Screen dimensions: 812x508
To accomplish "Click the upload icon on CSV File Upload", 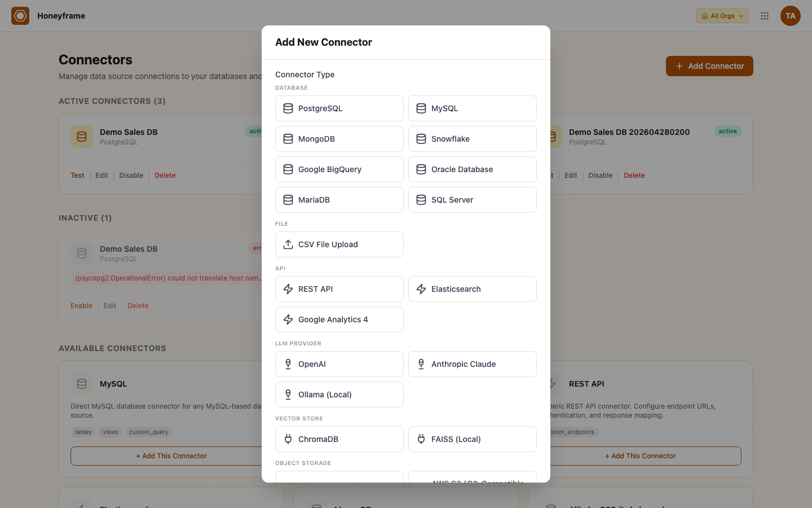I will (x=288, y=244).
